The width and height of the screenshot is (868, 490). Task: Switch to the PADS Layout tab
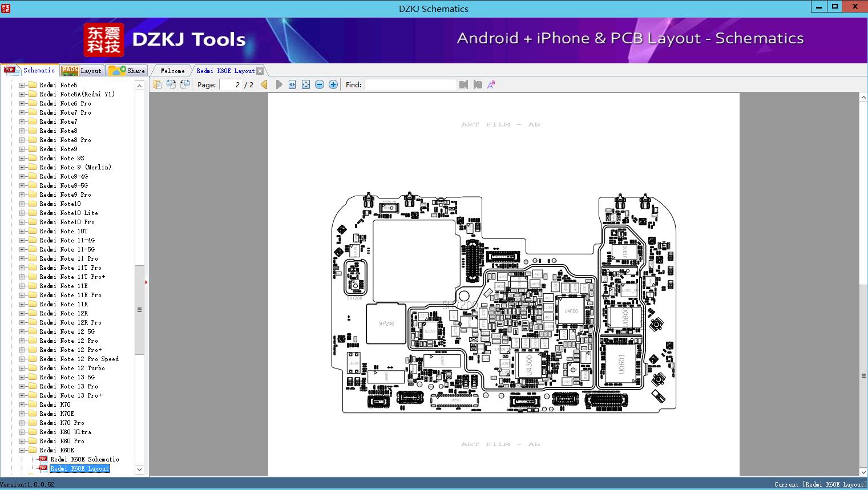pos(82,71)
